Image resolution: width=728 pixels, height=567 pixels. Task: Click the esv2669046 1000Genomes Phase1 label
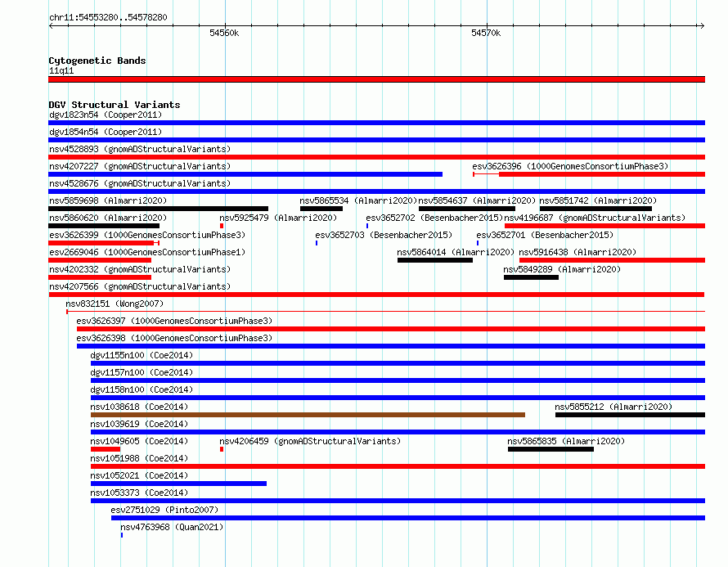click(147, 252)
